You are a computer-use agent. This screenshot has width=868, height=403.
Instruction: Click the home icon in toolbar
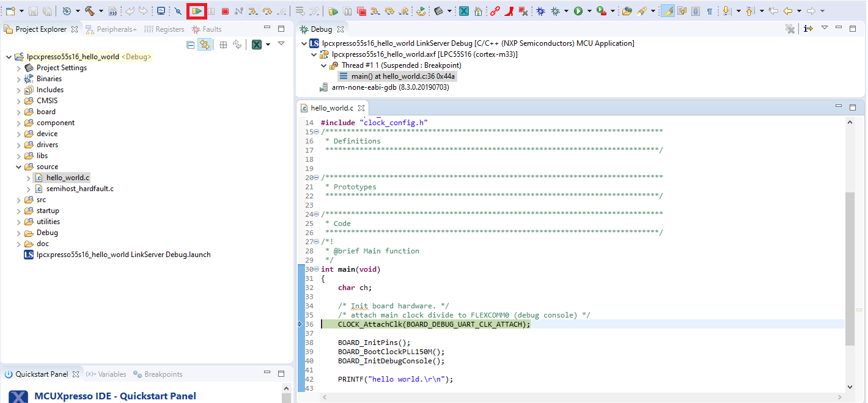click(x=478, y=11)
